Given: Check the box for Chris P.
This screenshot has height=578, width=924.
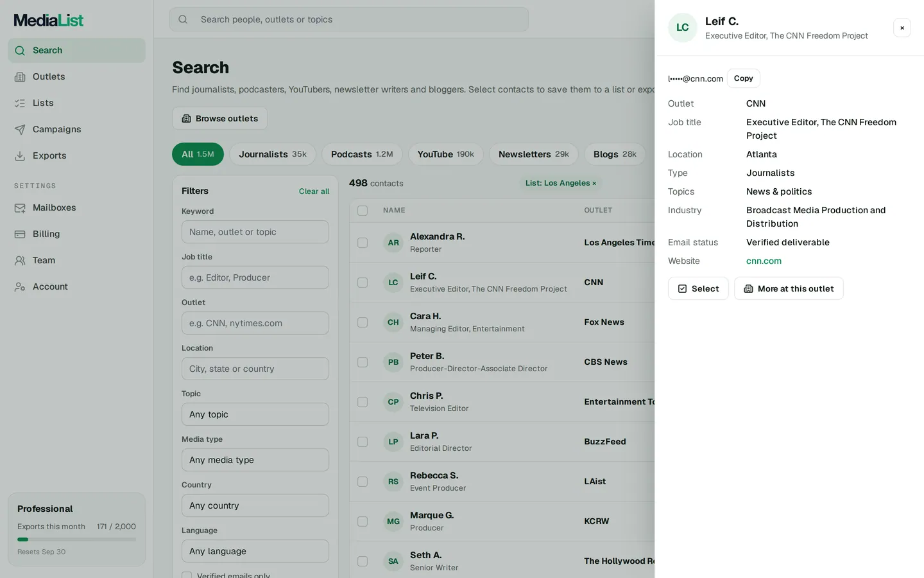Looking at the screenshot, I should [x=363, y=402].
